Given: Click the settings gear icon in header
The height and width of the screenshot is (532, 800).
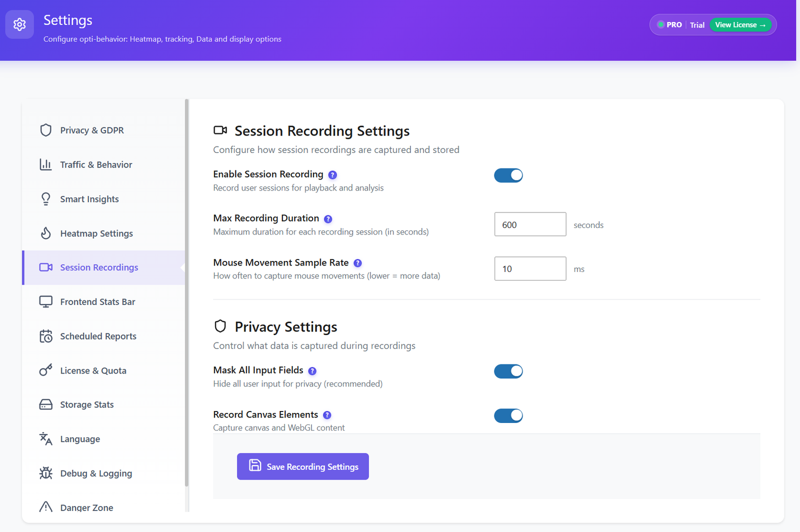Looking at the screenshot, I should coord(19,24).
